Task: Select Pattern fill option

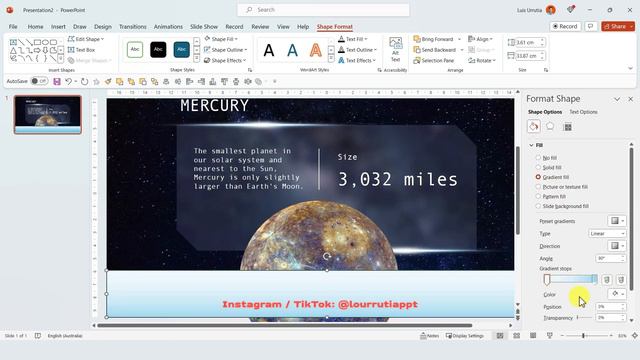Action: [x=551, y=196]
